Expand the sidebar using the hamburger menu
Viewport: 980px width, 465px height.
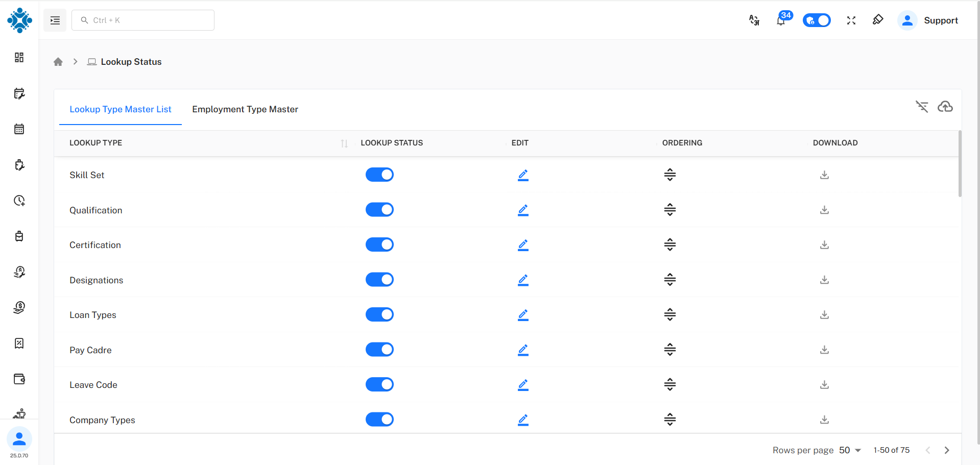[55, 20]
